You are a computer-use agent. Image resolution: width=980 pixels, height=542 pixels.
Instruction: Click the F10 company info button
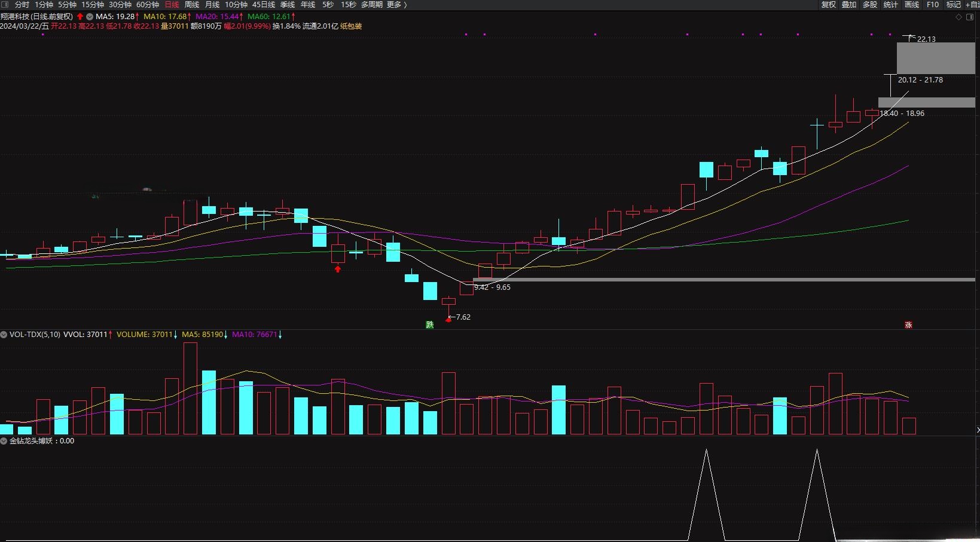(933, 5)
